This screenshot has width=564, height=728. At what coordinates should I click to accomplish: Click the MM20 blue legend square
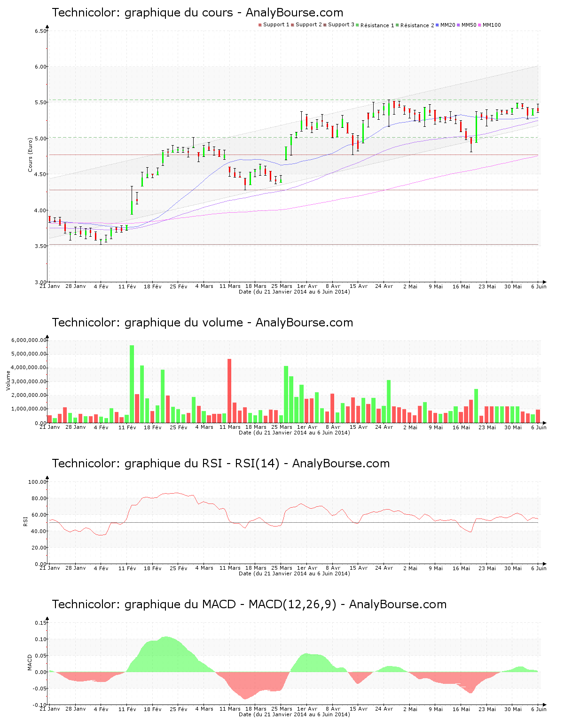[438, 25]
